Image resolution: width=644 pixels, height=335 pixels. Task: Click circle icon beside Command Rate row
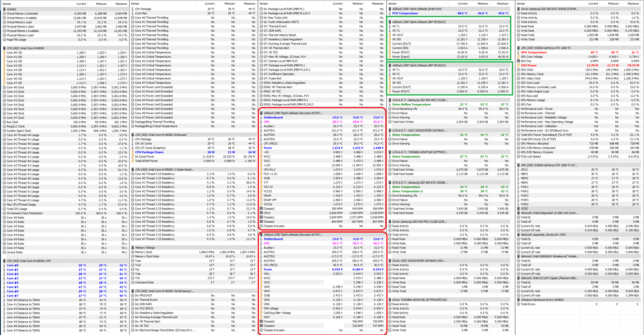click(133, 282)
